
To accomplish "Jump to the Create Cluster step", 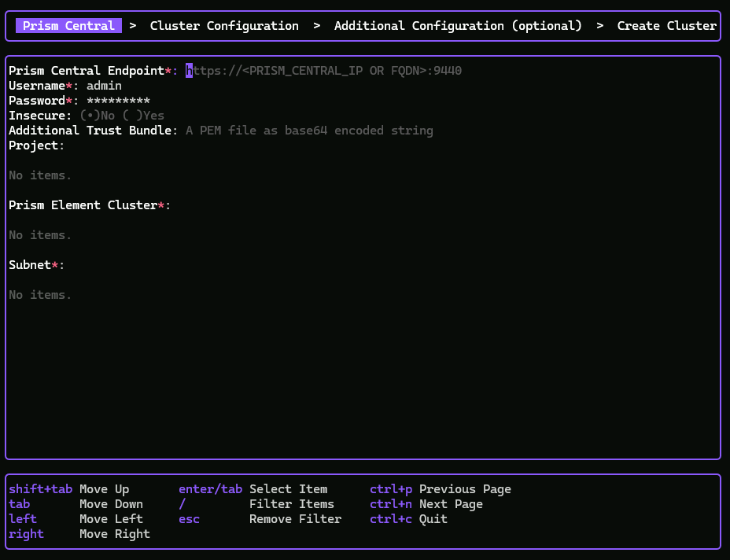I will click(667, 26).
